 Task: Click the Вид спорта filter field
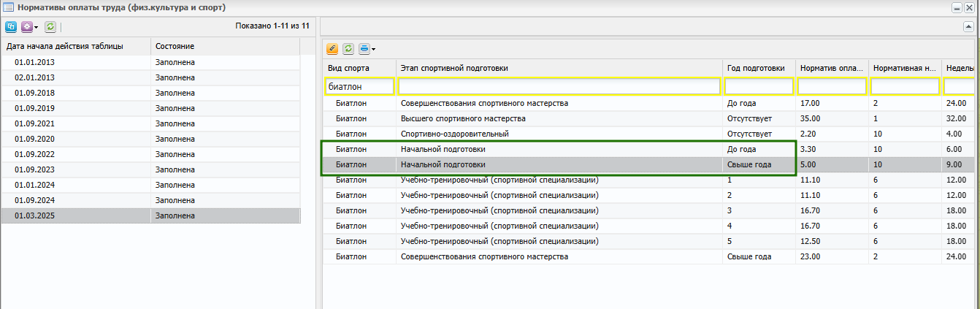click(x=359, y=86)
